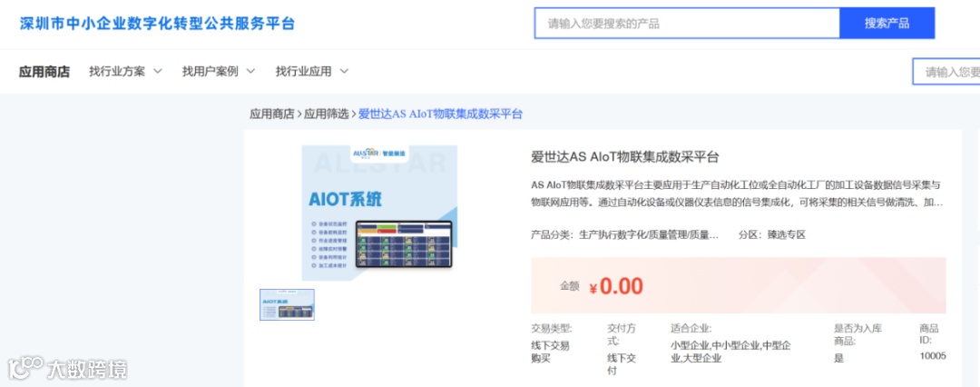Open the 深圳市中小企业数字化转型公共服务平台 home title

pyautogui.click(x=157, y=24)
